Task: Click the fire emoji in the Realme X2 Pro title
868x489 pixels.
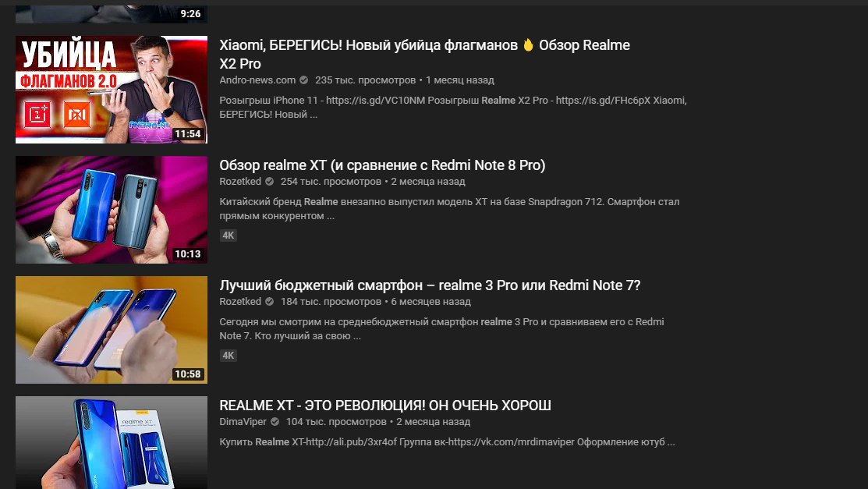Action: [528, 45]
